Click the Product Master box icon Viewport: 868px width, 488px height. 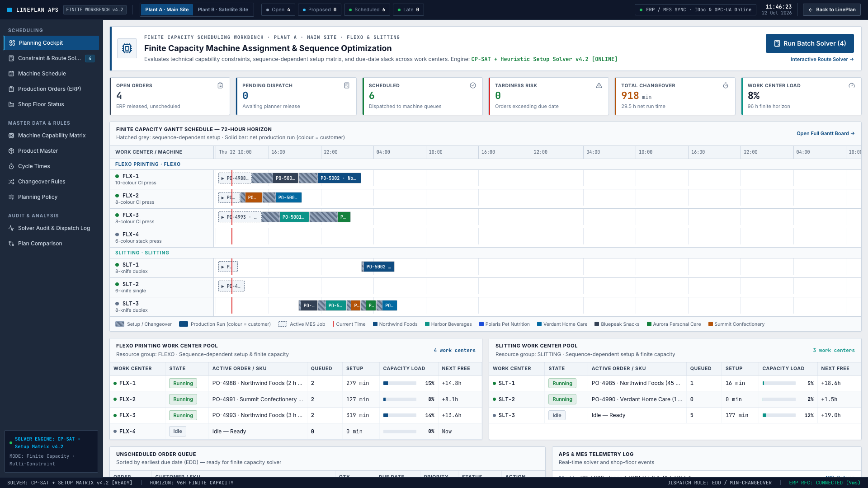click(11, 151)
